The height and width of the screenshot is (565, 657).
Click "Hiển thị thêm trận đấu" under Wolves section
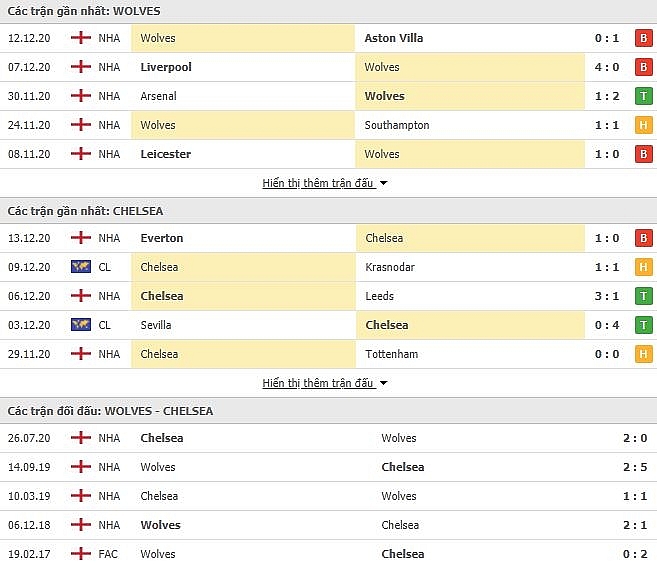pyautogui.click(x=318, y=183)
